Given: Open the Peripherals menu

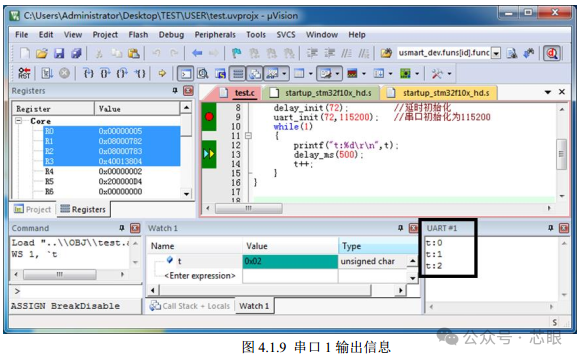Looking at the screenshot, I should click(x=215, y=35).
